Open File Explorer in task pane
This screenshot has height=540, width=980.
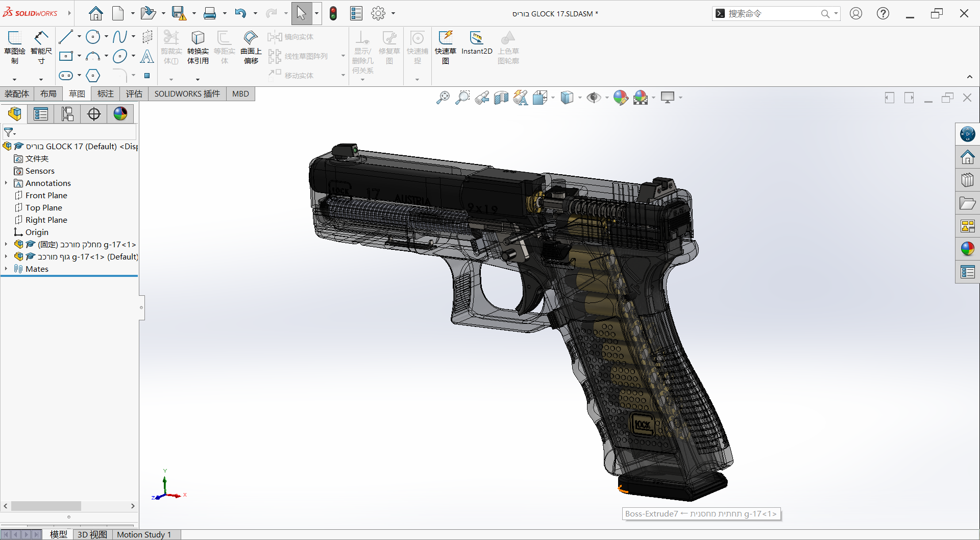tap(967, 203)
